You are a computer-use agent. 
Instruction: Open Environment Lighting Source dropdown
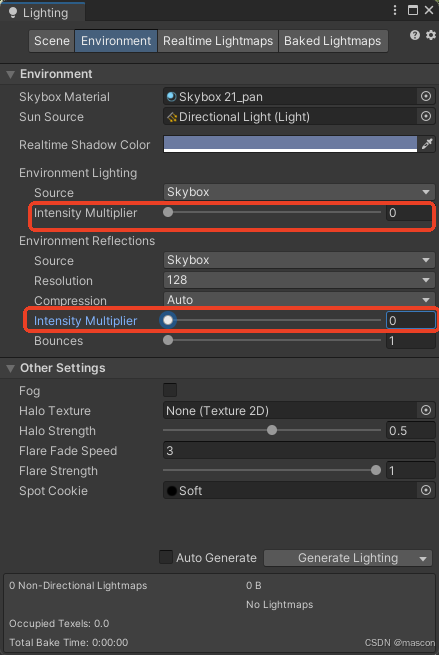click(x=299, y=192)
